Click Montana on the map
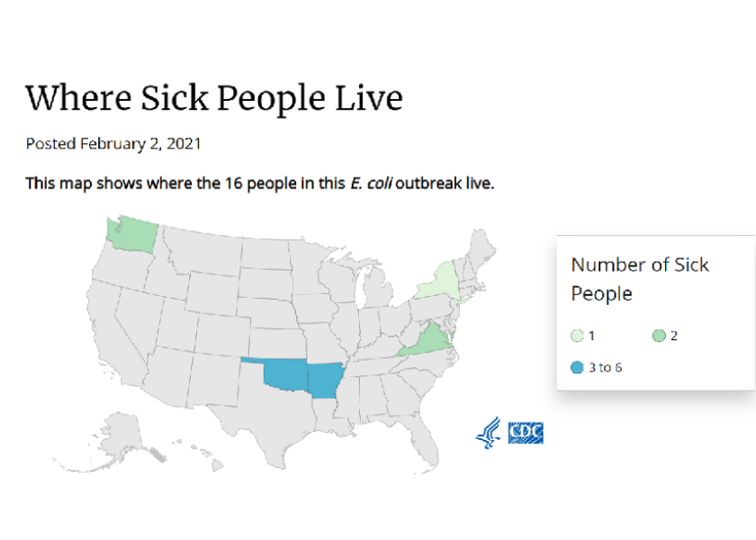Viewport: 756px width, 540px height. click(203, 252)
